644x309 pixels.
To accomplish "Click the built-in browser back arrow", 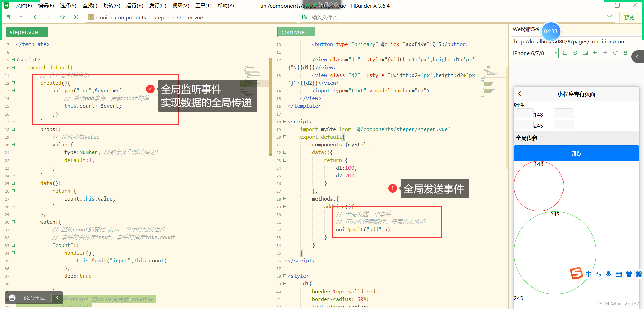I will coord(595,53).
